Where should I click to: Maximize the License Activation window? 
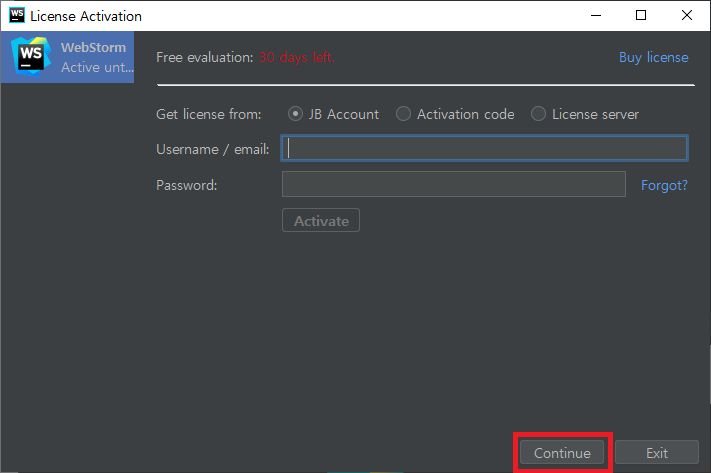point(641,15)
